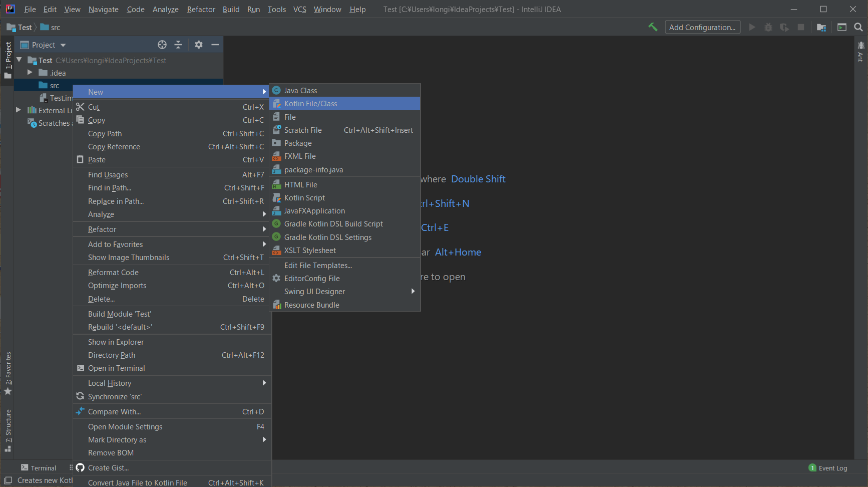Create an EditorConfig File
This screenshot has height=487, width=868.
point(344,278)
